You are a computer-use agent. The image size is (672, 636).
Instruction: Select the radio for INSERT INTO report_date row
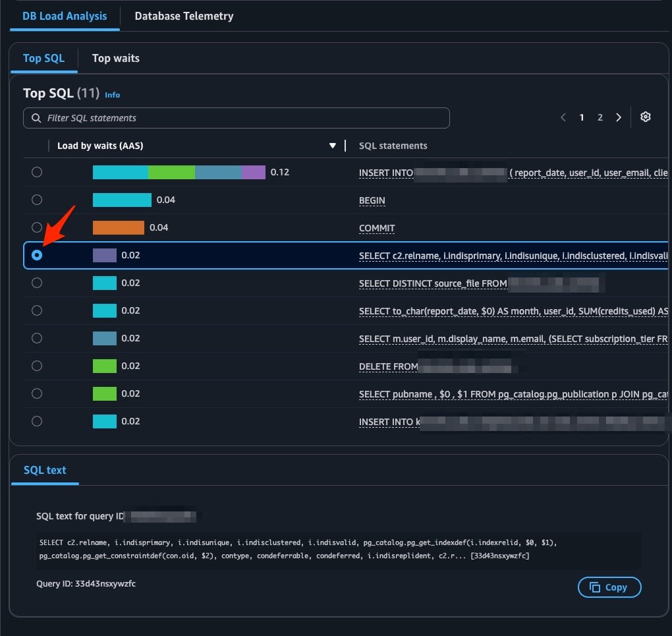click(37, 172)
